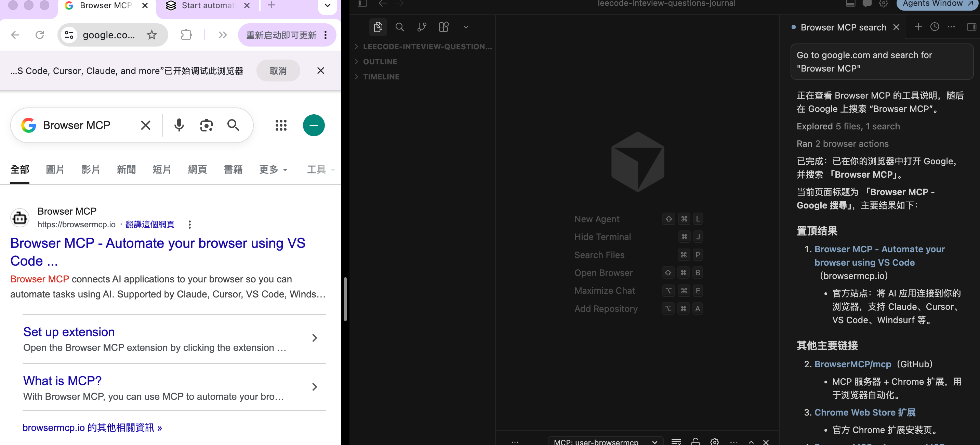Open the Browser MCP - Automate your browser link in chat
This screenshot has width=980, height=445.
879,256
